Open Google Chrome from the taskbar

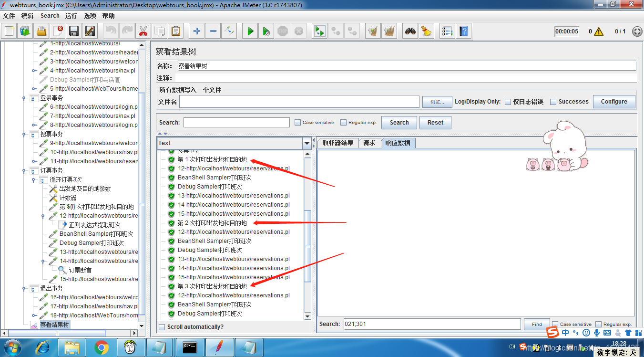[x=101, y=347]
